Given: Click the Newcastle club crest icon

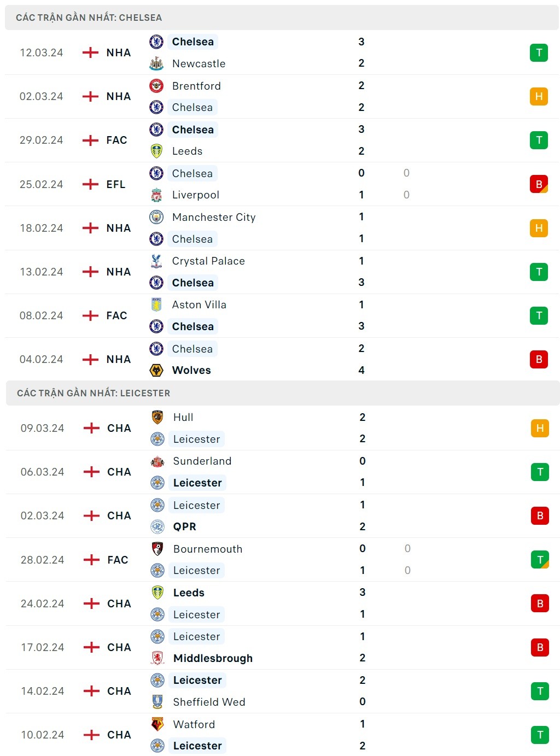Looking at the screenshot, I should (x=156, y=63).
